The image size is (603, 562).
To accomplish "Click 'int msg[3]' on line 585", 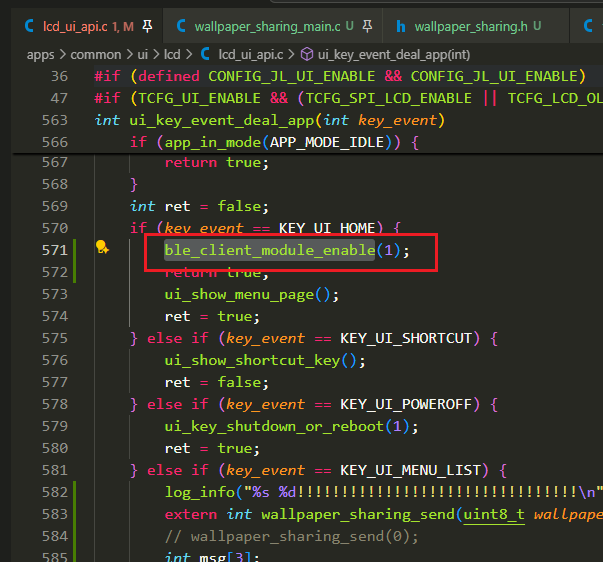I will (x=212, y=557).
